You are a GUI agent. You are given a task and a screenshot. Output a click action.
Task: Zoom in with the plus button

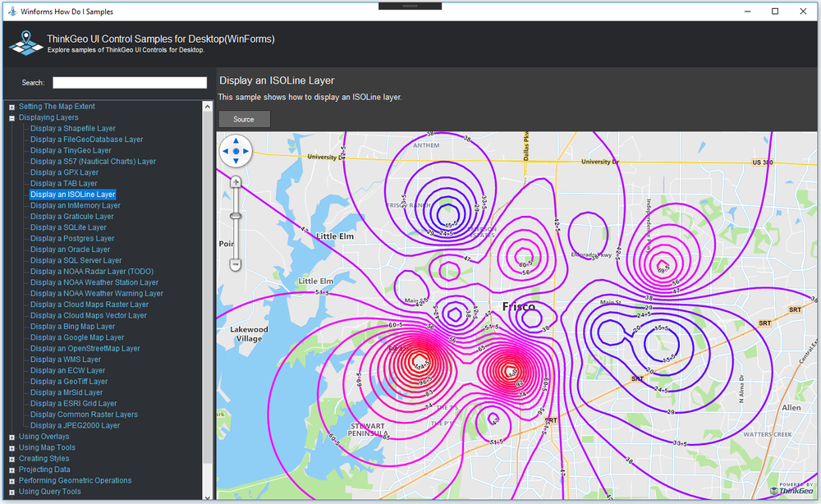coord(236,182)
